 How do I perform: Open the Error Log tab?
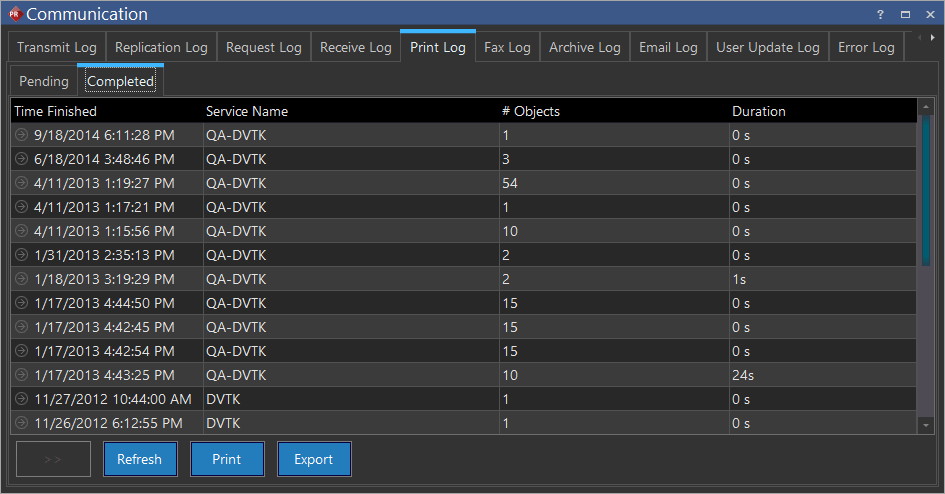point(866,47)
